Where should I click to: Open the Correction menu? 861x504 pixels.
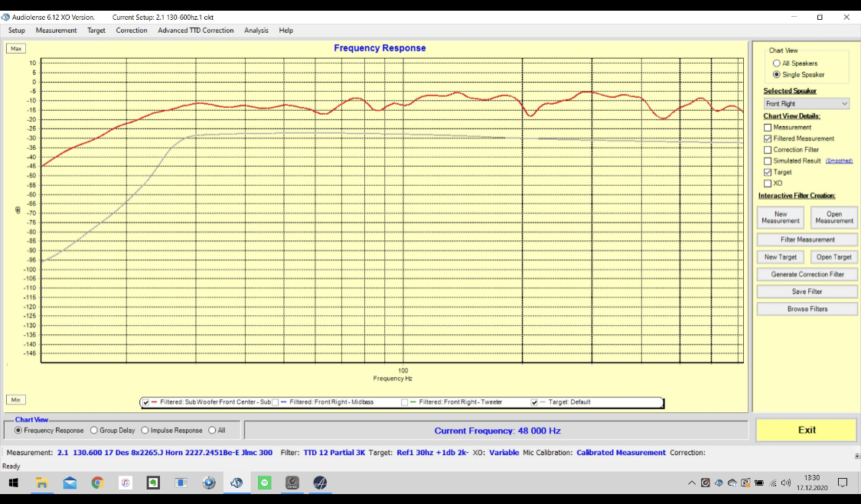[x=131, y=31]
